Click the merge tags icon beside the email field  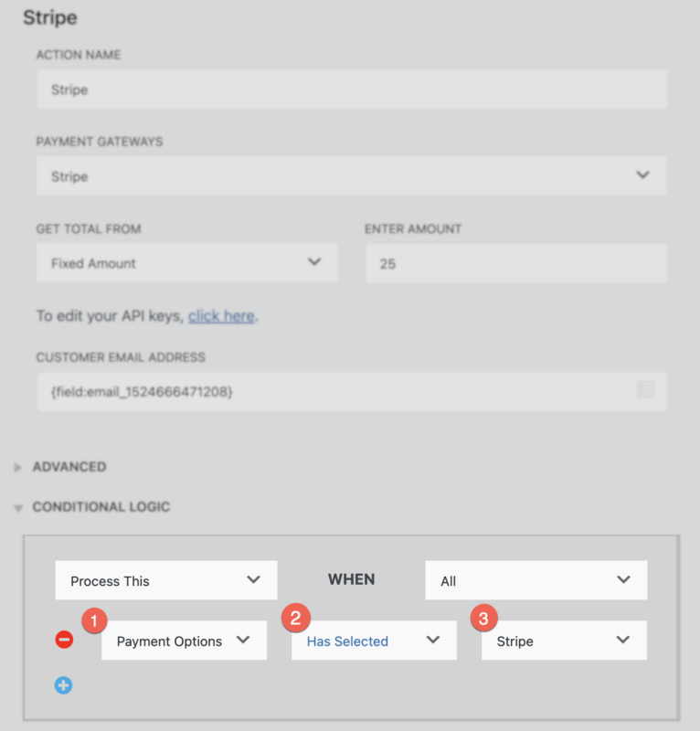(x=646, y=391)
